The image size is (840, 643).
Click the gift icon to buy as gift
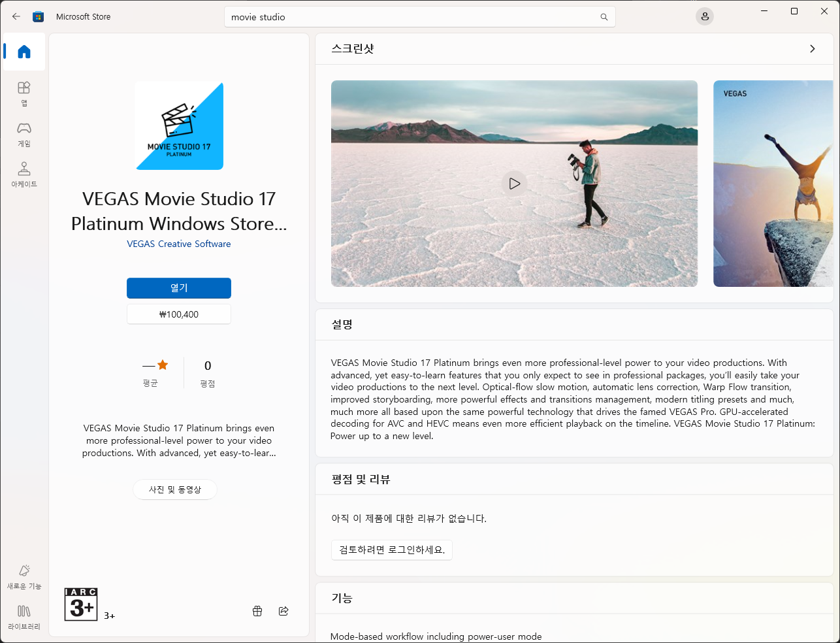tap(257, 611)
